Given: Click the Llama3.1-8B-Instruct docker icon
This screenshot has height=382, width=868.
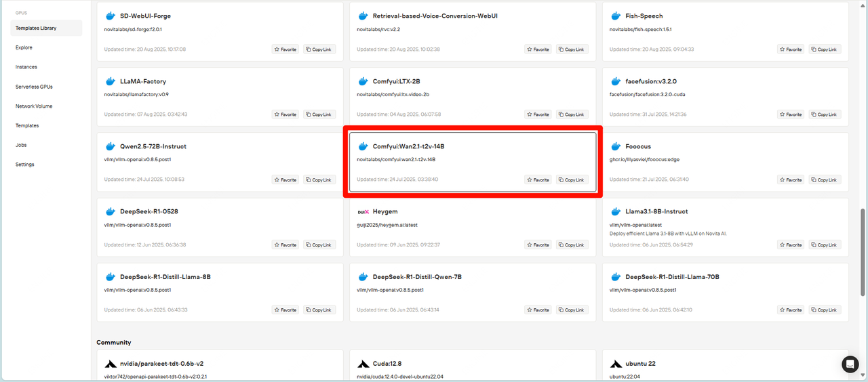Looking at the screenshot, I should pos(616,211).
